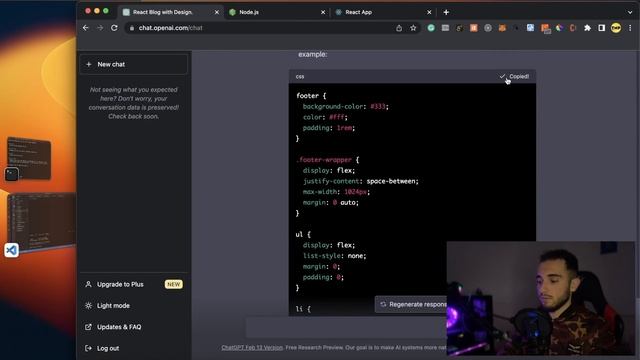Image resolution: width=640 pixels, height=360 pixels.
Task: Open the Chrome profile avatar
Action: [x=616, y=28]
